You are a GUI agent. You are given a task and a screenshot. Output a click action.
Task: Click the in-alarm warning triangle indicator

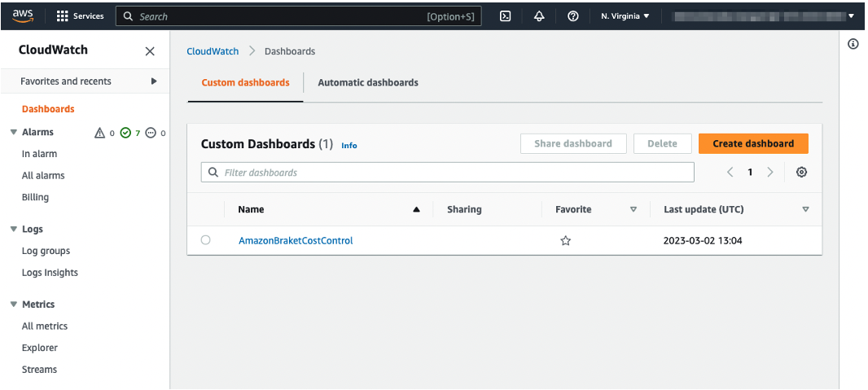(99, 133)
